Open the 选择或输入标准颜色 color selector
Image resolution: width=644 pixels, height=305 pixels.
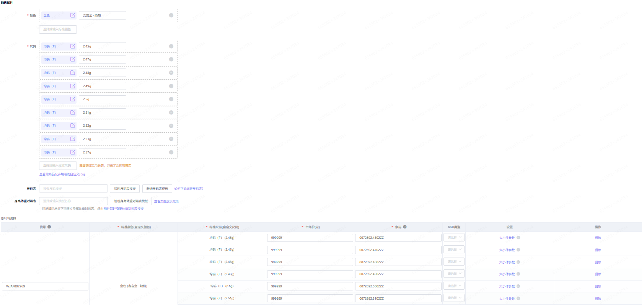tap(58, 29)
